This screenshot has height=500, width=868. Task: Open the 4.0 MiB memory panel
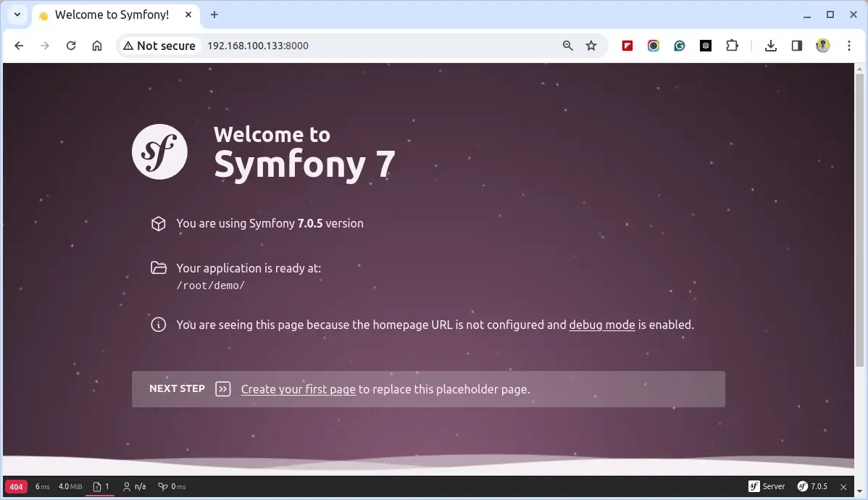click(x=70, y=486)
